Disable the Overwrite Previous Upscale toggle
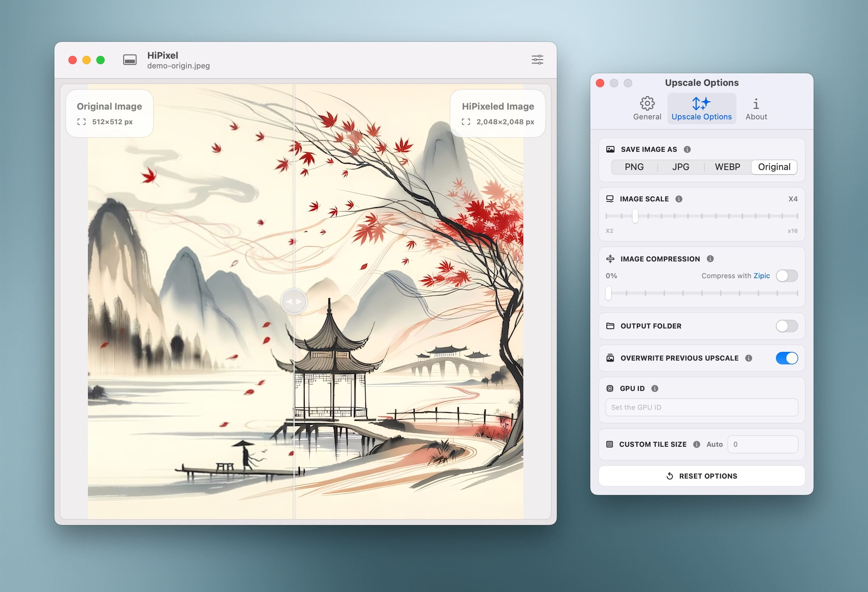This screenshot has height=592, width=868. 786,358
